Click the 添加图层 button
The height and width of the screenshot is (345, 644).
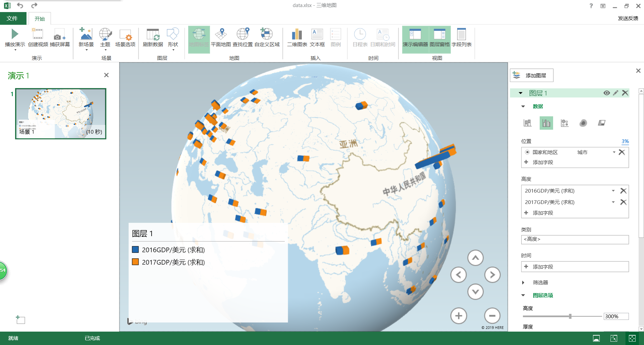click(532, 75)
